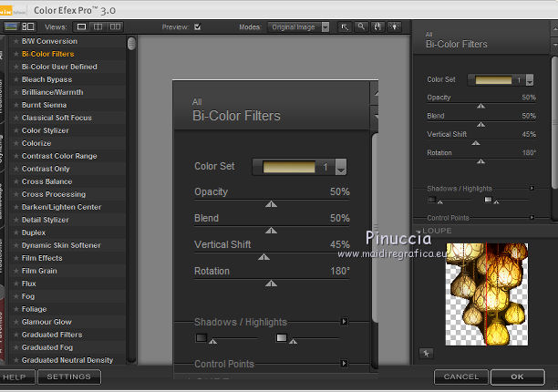Image resolution: width=558 pixels, height=392 pixels.
Task: Choose the Contrast Color Range filter
Action: (x=59, y=156)
